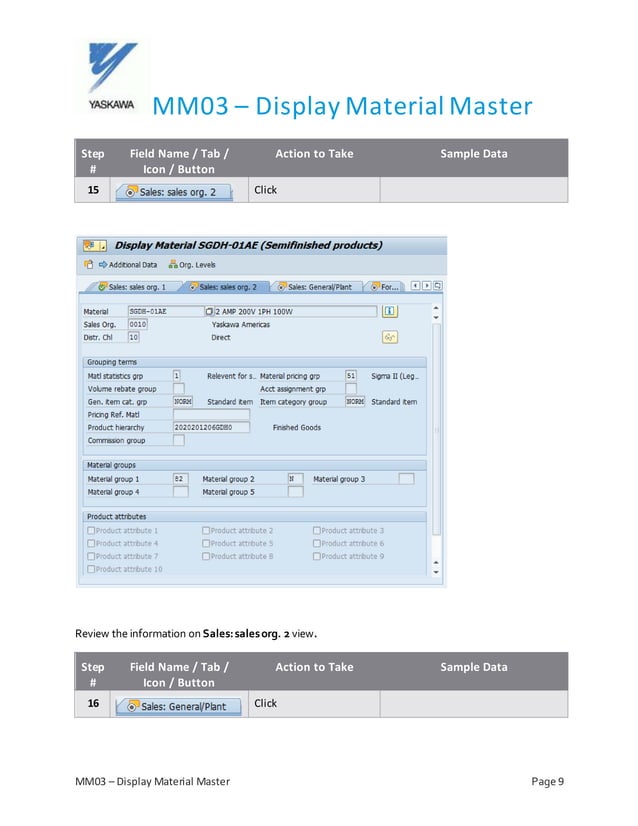This screenshot has width=638, height=826.
Task: Open the tab list icon
Action: (x=437, y=286)
